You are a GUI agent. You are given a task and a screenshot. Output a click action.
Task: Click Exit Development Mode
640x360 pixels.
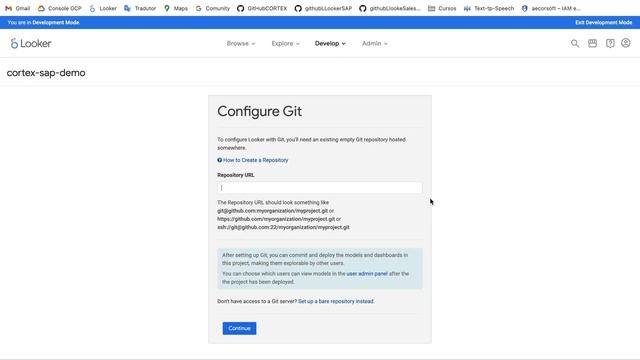tap(603, 22)
